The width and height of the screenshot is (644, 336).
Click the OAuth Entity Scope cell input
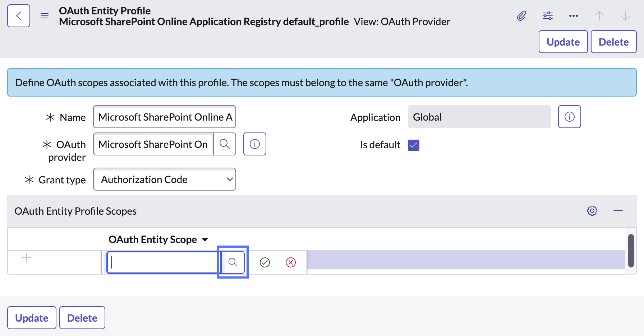click(164, 262)
